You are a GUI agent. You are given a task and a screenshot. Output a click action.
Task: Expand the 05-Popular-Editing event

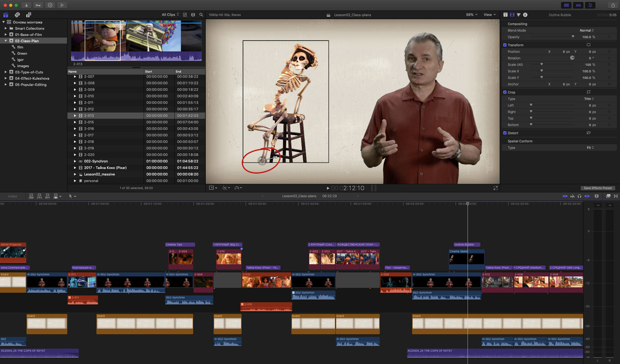point(6,84)
